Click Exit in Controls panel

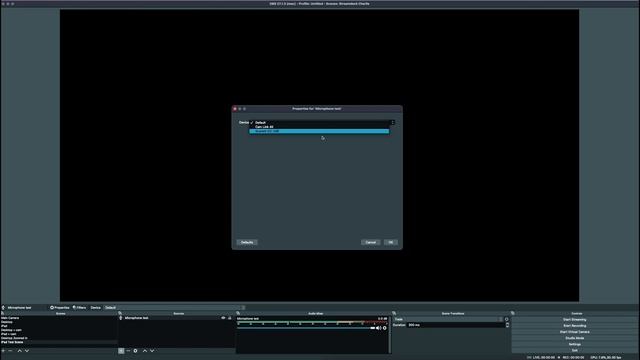[x=575, y=351]
